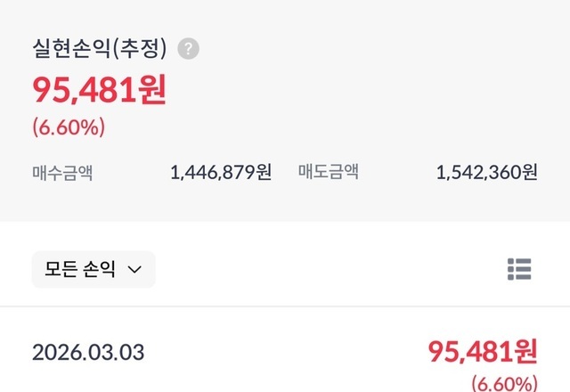The width and height of the screenshot is (570, 392).
Task: Open the 2026.03.03 date entry
Action: tap(87, 352)
